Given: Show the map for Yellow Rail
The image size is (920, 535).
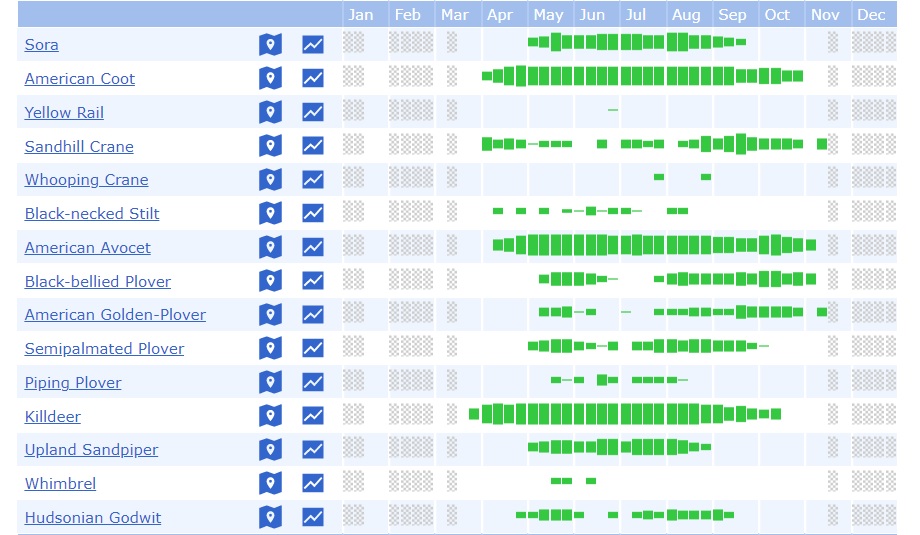Looking at the screenshot, I should click(270, 113).
